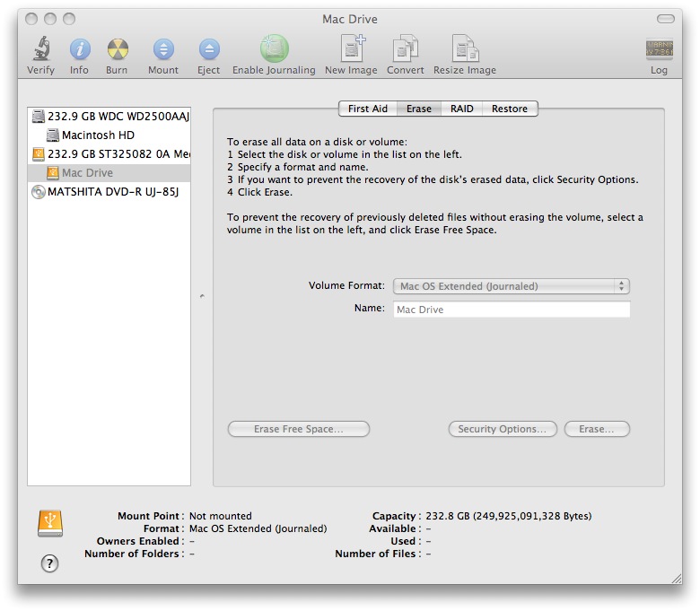The width and height of the screenshot is (700, 611).
Task: Select MATSHITA DVD-R UJ-85J drive
Action: 109,192
